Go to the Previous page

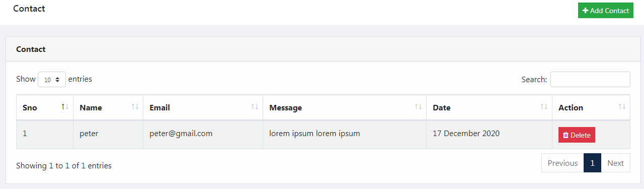click(x=562, y=163)
